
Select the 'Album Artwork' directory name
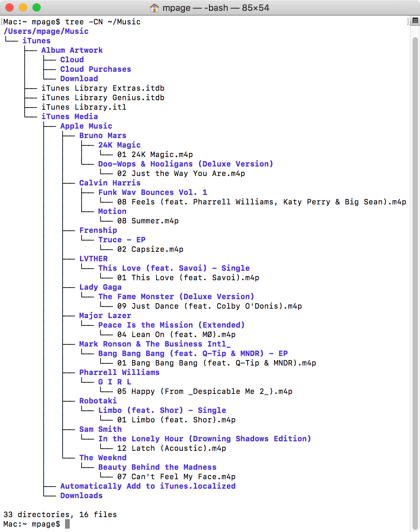pyautogui.click(x=72, y=50)
